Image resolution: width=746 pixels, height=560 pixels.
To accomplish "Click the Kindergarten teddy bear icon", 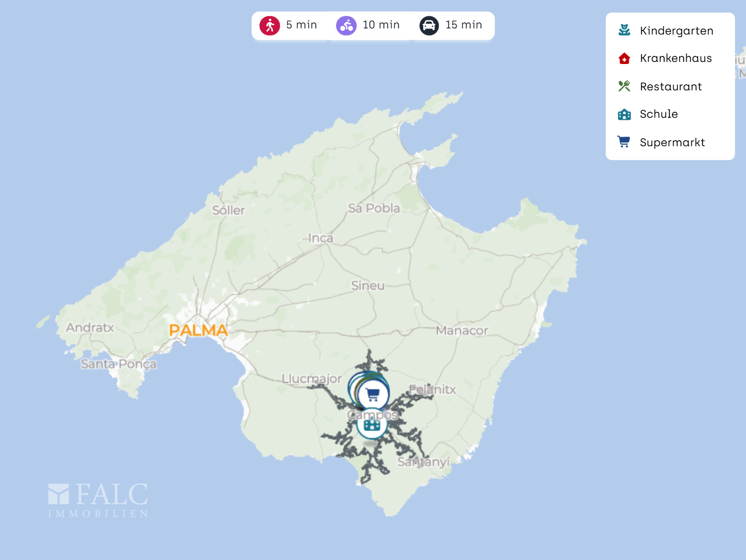I will (x=624, y=30).
